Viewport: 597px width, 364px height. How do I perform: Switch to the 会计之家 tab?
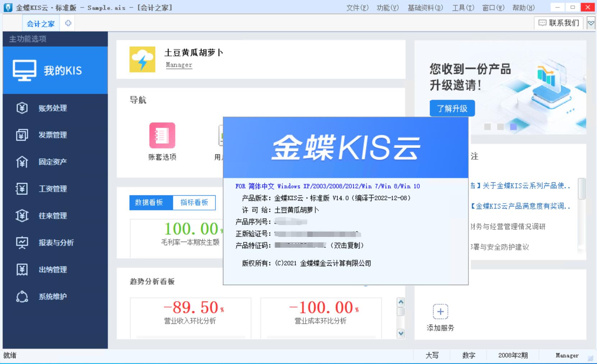(41, 24)
